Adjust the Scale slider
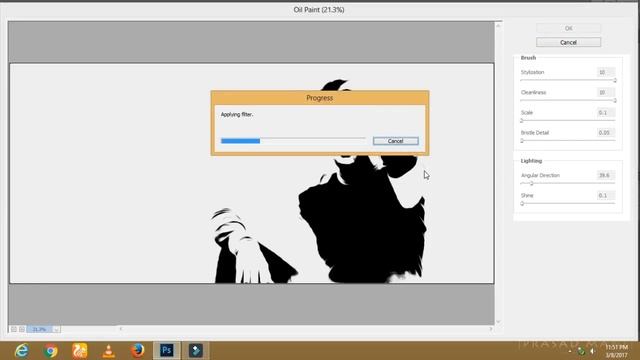This screenshot has height=360, width=640. pos(568,120)
